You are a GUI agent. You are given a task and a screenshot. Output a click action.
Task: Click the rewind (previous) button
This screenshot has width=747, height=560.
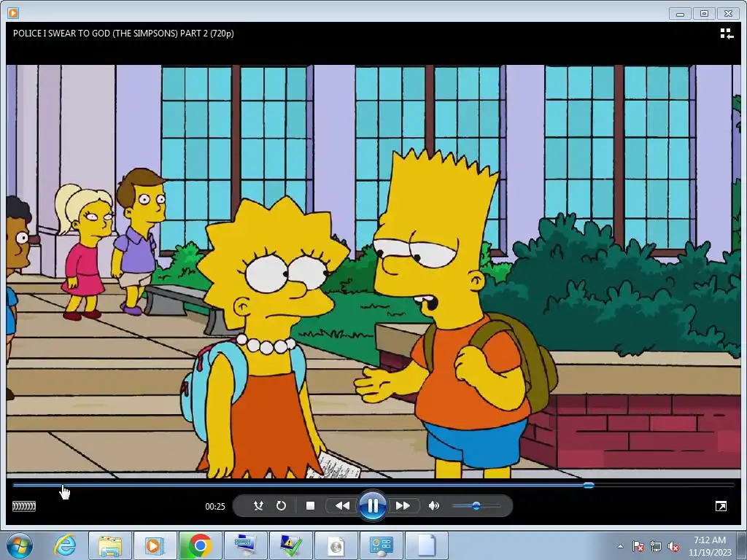point(342,506)
